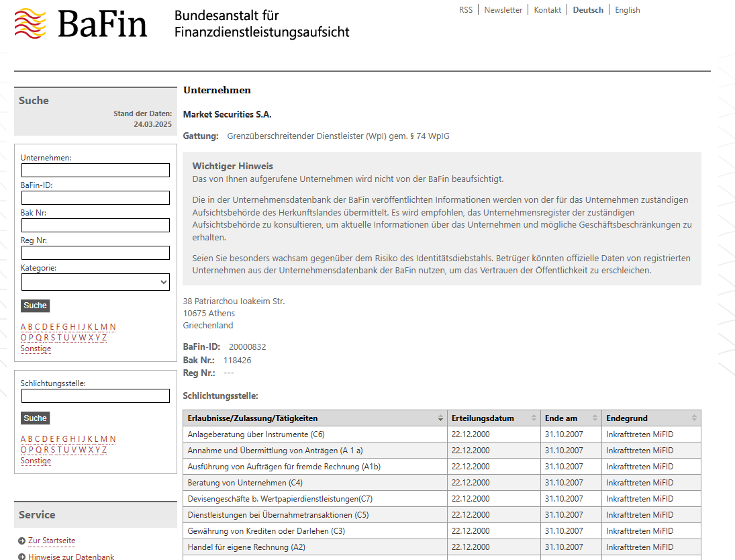Open the RSS link
The width and height of the screenshot is (735, 560).
(x=465, y=10)
